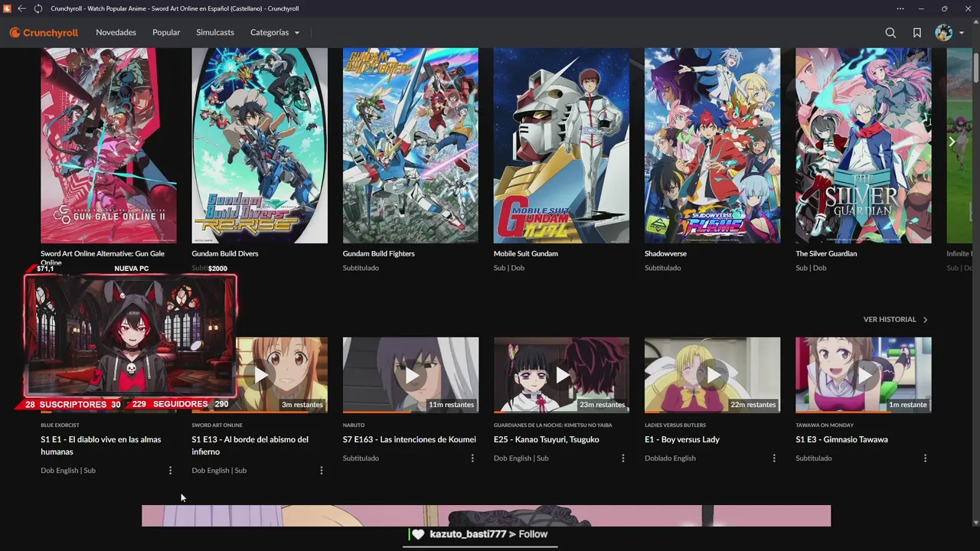Open Simulcasts in the navigation bar
This screenshot has width=980, height=551.
click(x=215, y=33)
